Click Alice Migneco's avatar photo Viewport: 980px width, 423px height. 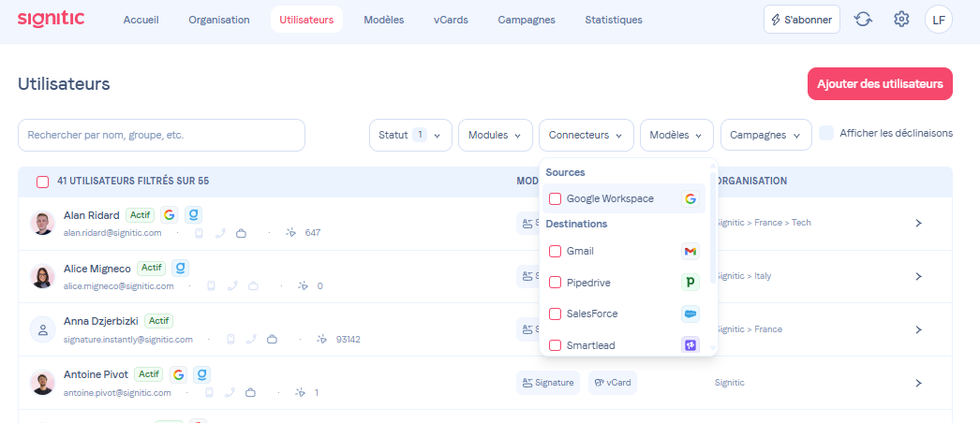coord(42,276)
